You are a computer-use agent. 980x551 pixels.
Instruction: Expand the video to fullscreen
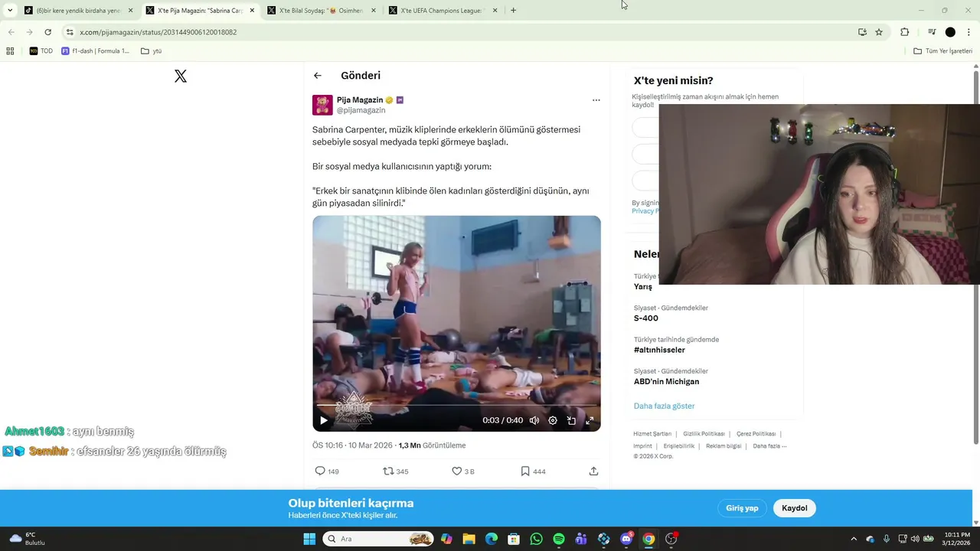click(590, 420)
